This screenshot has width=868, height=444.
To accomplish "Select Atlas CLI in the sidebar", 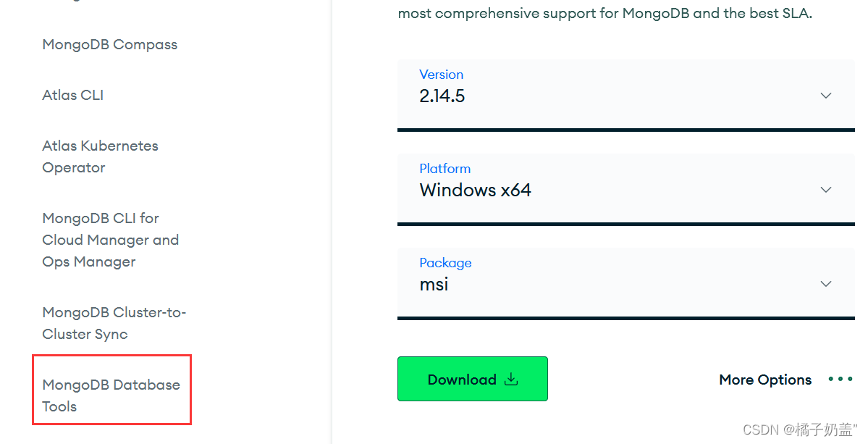I will 72,95.
